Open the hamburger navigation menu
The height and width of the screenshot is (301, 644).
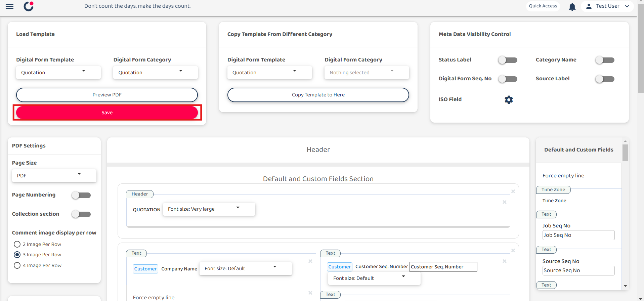click(10, 6)
